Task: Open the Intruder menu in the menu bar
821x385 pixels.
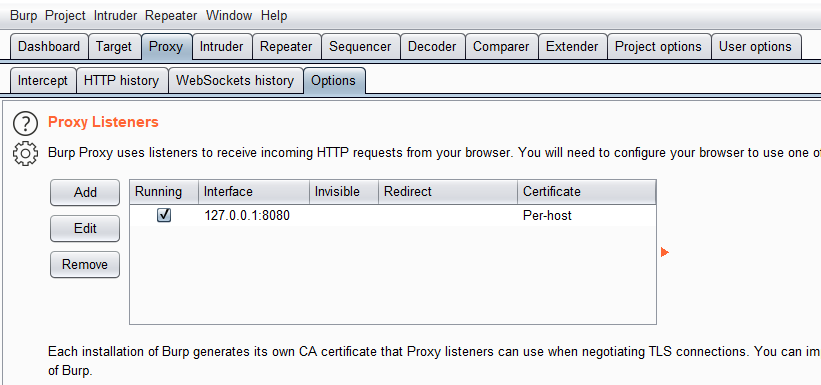Action: [x=115, y=16]
